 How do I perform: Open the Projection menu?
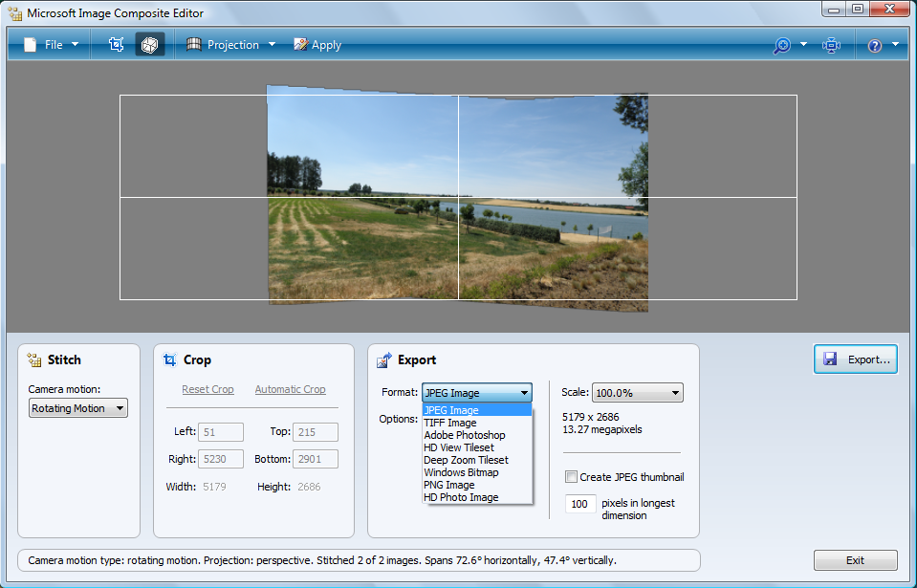pos(231,45)
